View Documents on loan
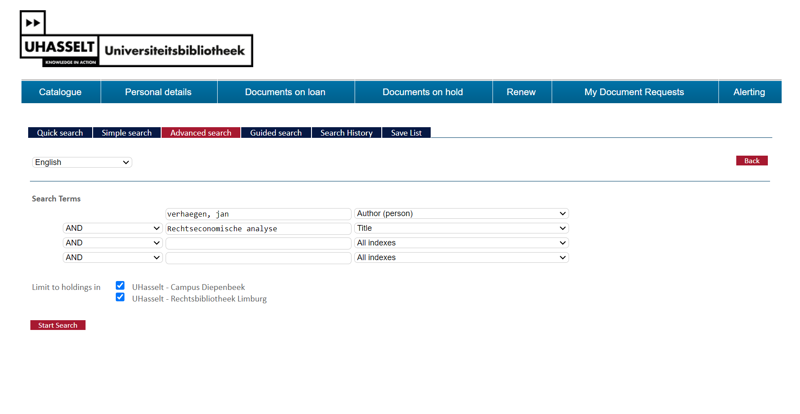 [285, 92]
